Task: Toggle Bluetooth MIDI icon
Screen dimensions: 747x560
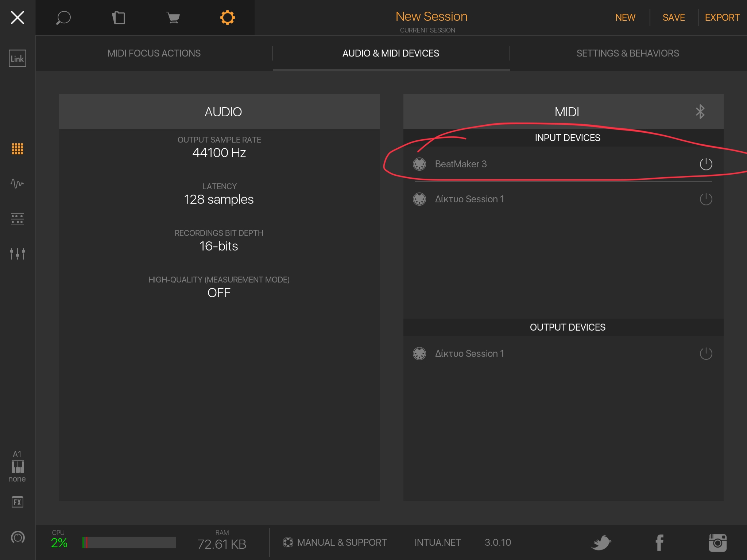Action: (x=700, y=112)
